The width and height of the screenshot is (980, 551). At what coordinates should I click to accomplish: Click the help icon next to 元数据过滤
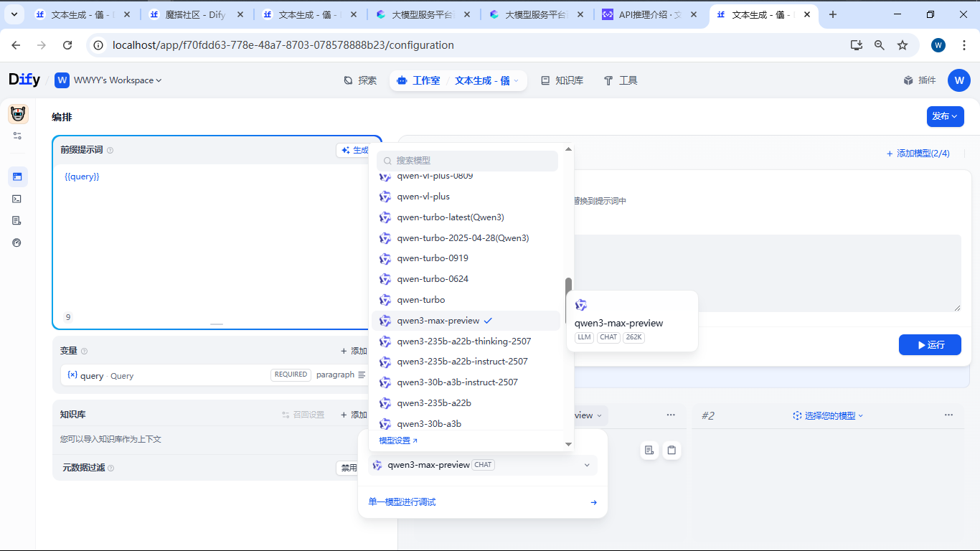pos(110,468)
